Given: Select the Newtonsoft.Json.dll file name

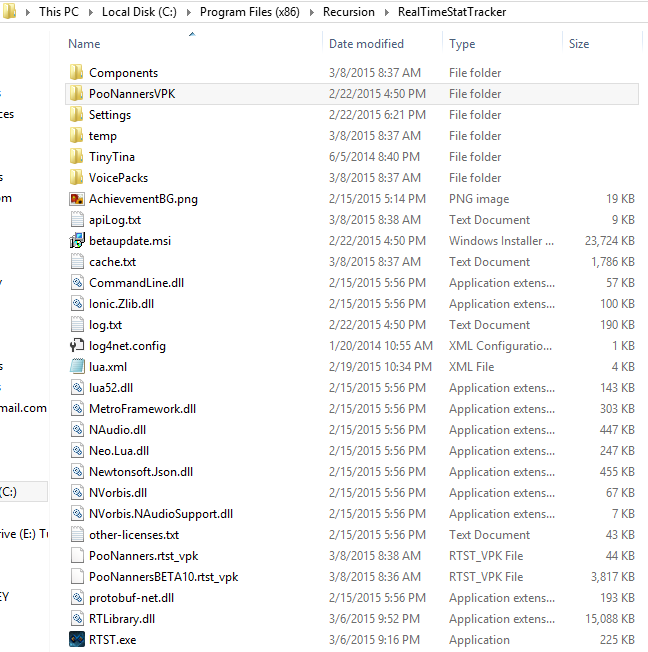Looking at the screenshot, I should tap(141, 472).
